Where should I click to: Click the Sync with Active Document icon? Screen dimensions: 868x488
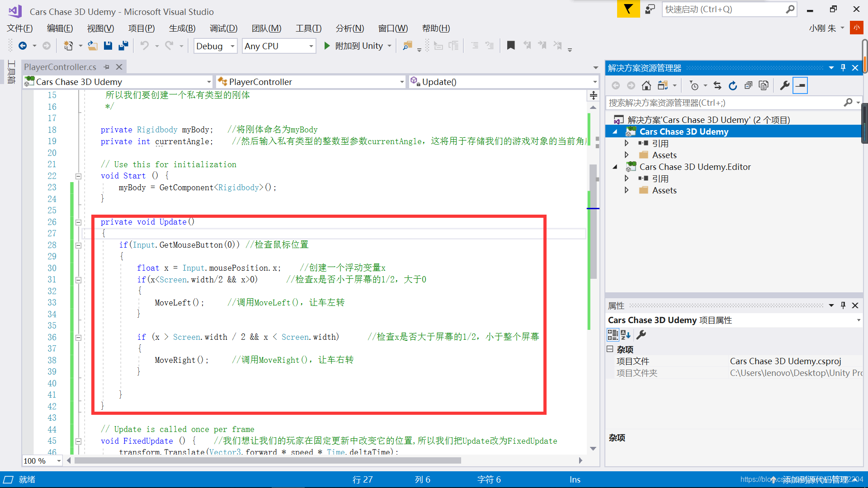717,85
